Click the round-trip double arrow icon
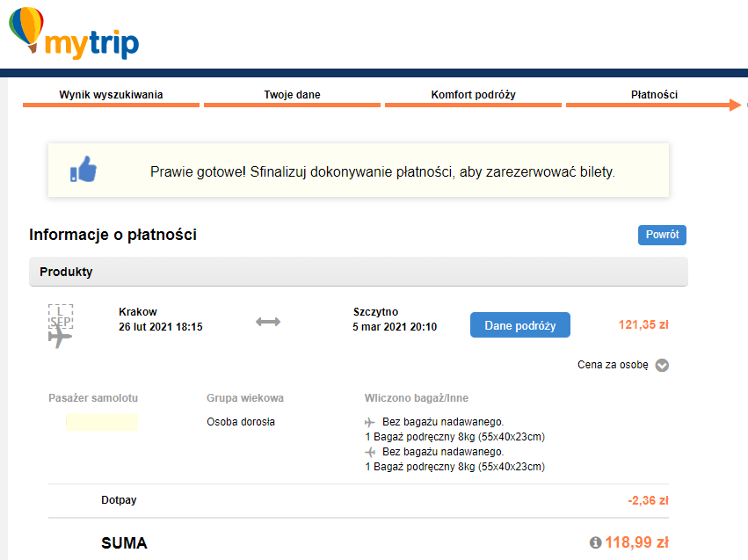 click(268, 322)
